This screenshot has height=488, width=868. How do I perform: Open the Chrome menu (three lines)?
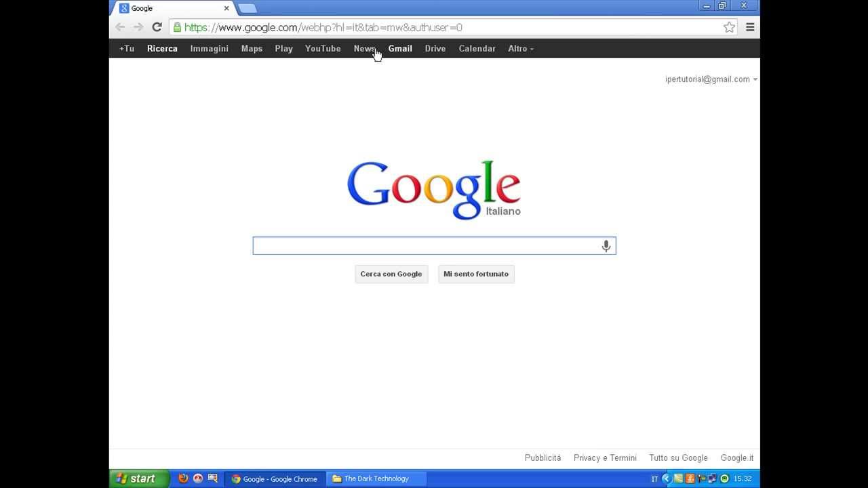(750, 27)
